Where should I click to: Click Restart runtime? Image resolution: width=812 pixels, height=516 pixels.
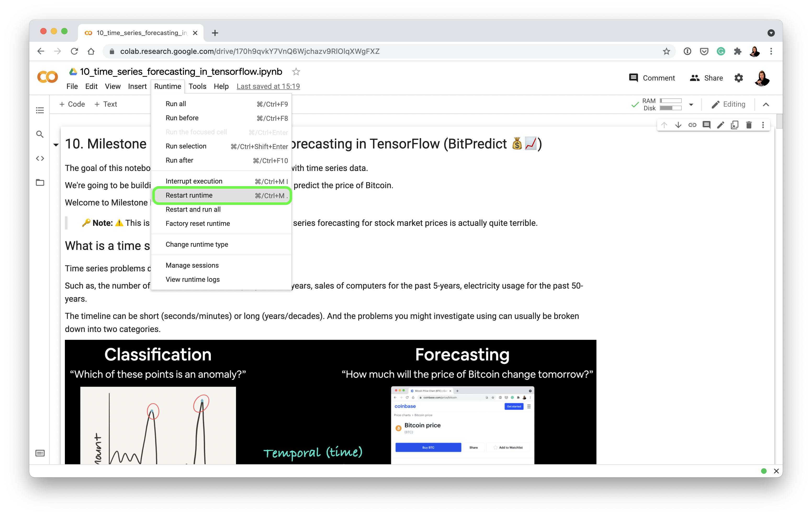pos(221,195)
